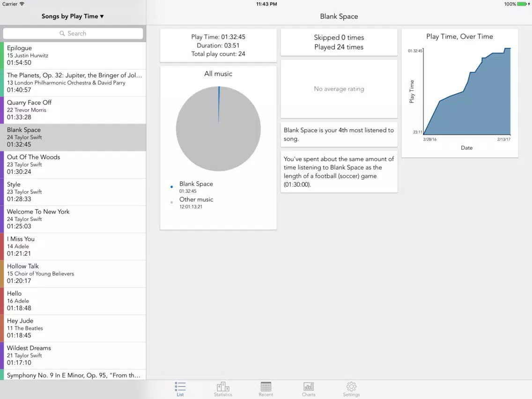Click the Search field

73,33
